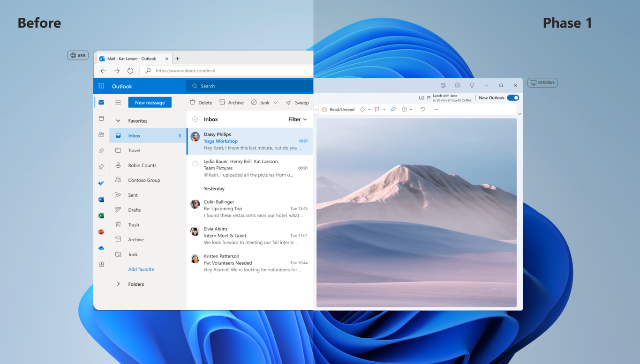
Task: Select the Mail - Kat Larson browser tab
Action: [x=134, y=59]
